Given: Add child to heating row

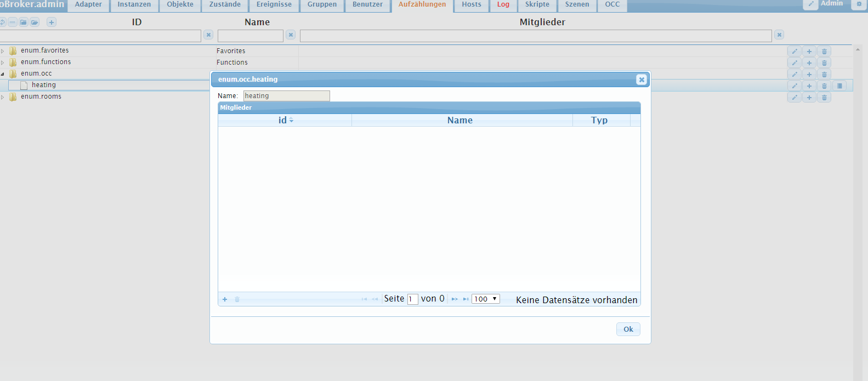Looking at the screenshot, I should pyautogui.click(x=809, y=86).
